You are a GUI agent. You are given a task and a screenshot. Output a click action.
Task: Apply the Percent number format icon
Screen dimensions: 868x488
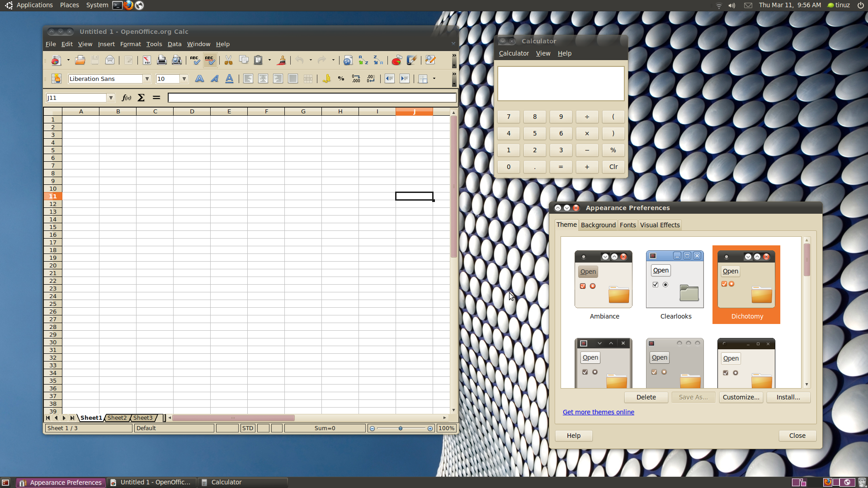[341, 79]
